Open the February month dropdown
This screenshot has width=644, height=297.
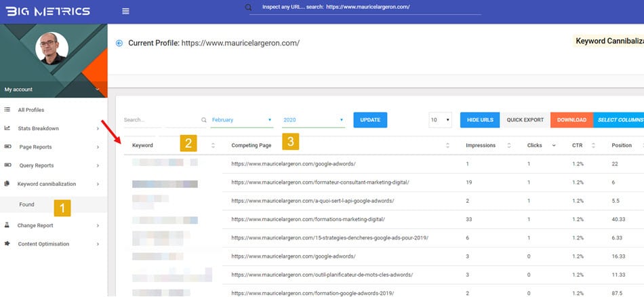pos(242,120)
